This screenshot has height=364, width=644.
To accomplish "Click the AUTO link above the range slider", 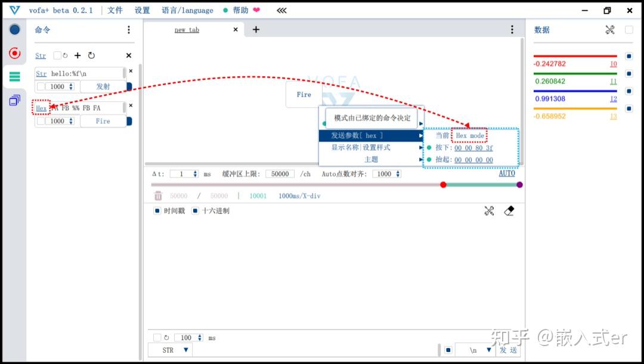I will tap(506, 173).
